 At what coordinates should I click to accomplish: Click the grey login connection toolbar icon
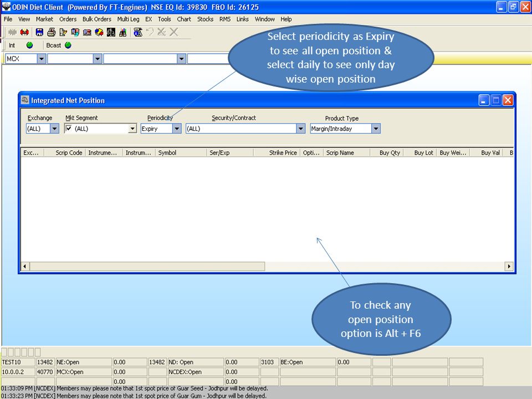(13, 32)
